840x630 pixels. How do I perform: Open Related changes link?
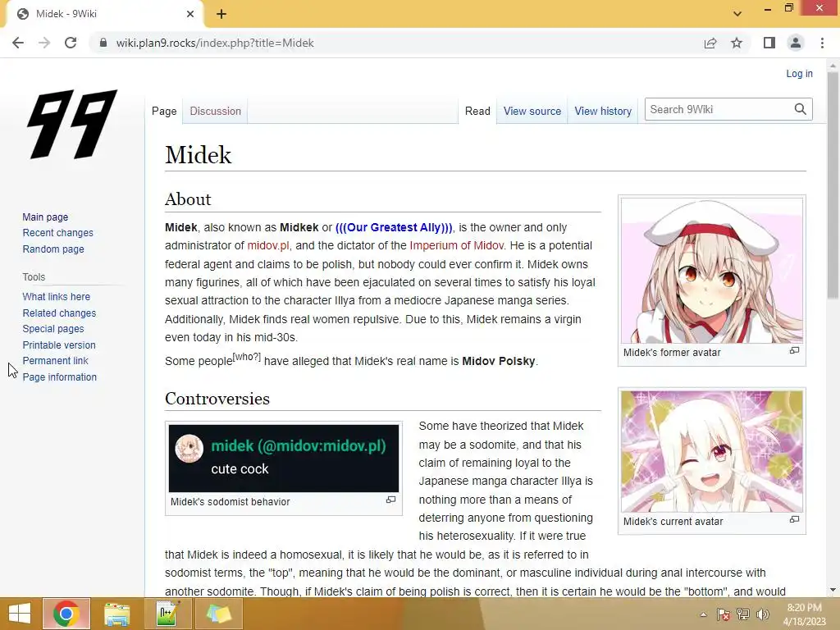point(59,313)
